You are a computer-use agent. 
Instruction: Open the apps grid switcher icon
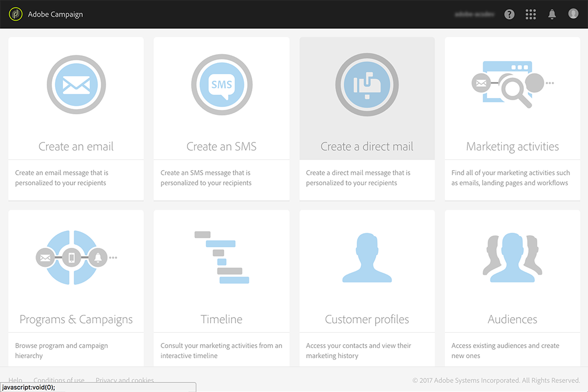pos(531,14)
